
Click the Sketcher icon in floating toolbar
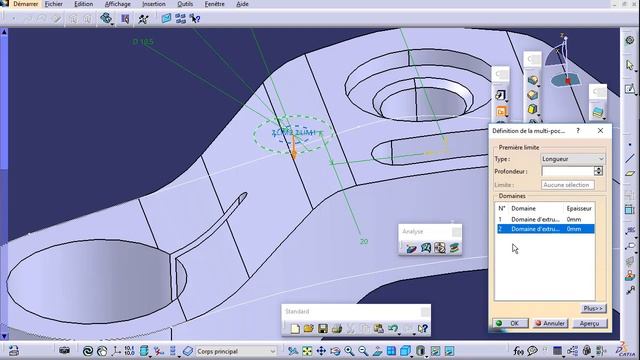(x=500, y=95)
